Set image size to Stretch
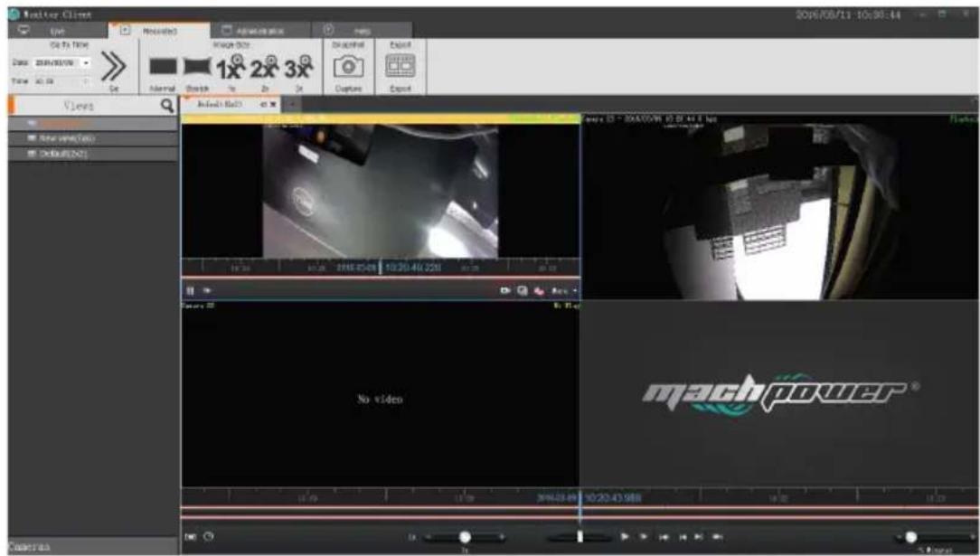980x556 pixels. pyautogui.click(x=196, y=67)
